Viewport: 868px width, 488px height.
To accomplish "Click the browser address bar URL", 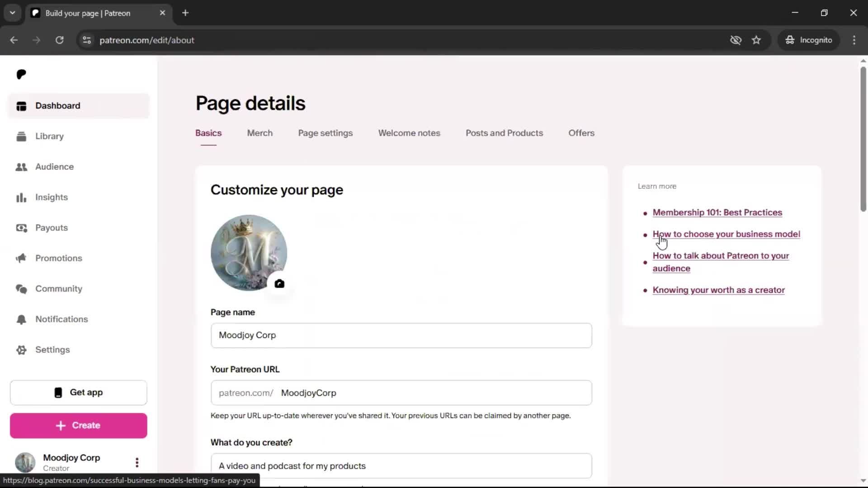I will point(147,40).
